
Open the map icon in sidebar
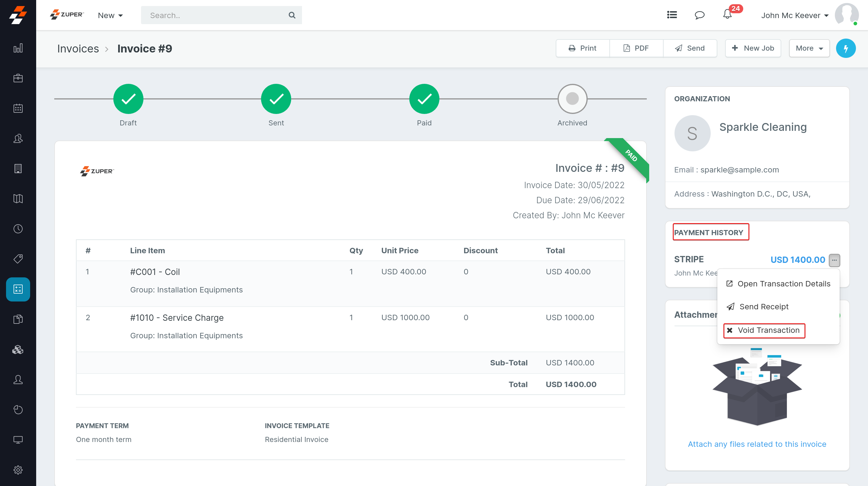pyautogui.click(x=18, y=198)
